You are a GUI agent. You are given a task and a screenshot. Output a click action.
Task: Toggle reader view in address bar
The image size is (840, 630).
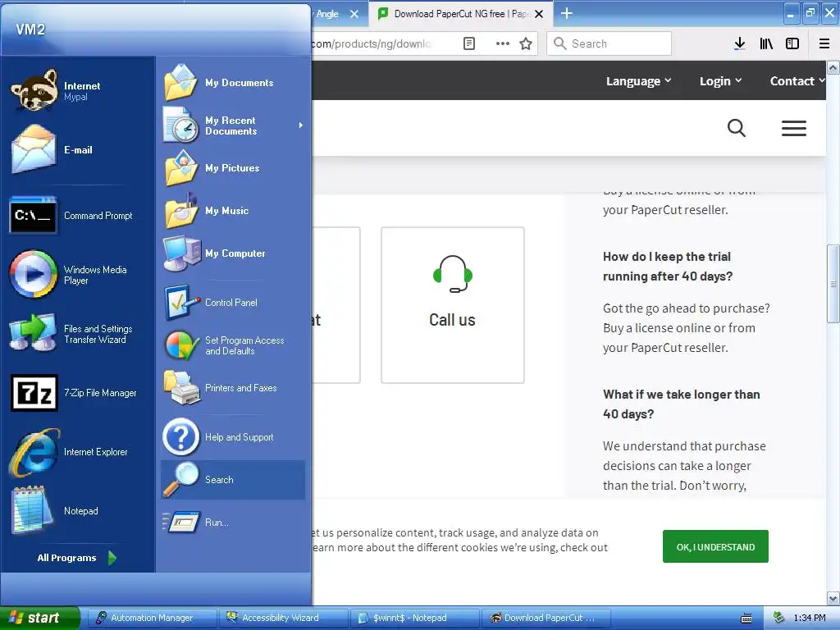click(468, 43)
